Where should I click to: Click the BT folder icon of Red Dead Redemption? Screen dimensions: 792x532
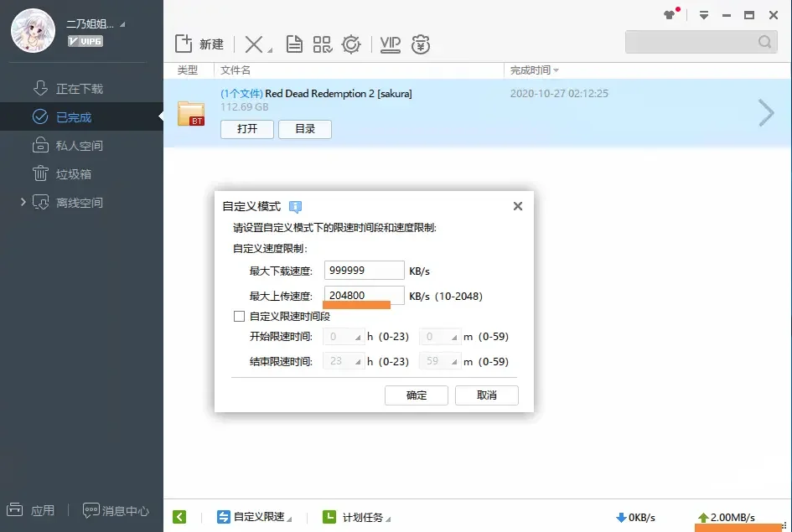[191, 113]
